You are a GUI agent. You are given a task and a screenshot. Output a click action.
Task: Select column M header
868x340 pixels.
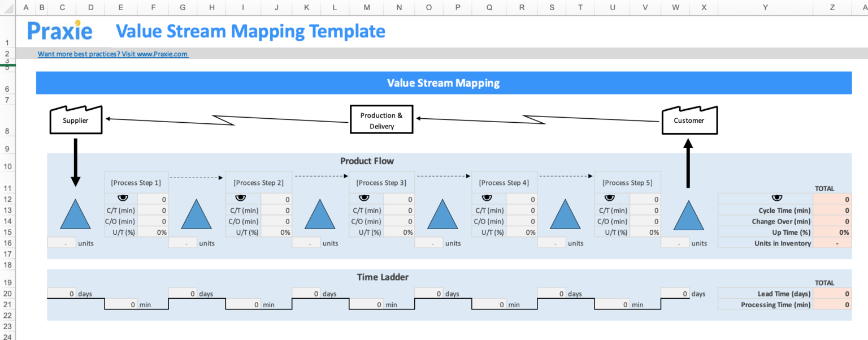click(367, 7)
